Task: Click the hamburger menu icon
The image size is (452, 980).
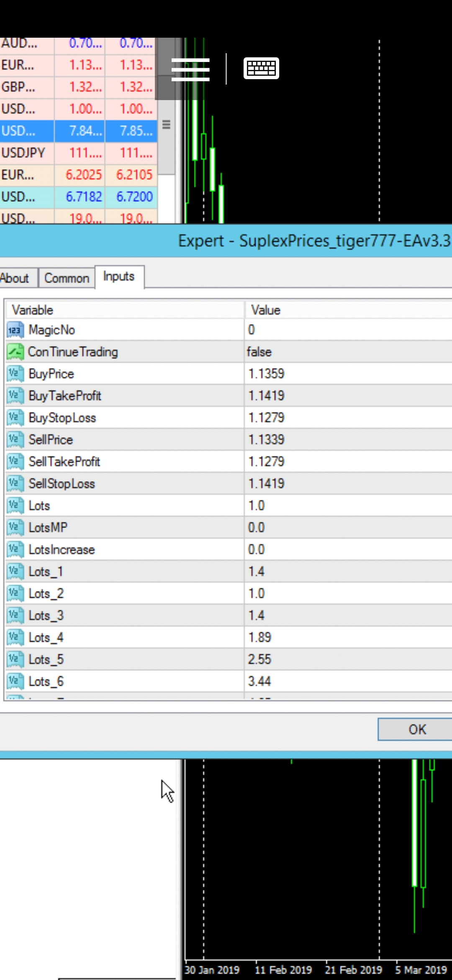Action: coord(190,69)
